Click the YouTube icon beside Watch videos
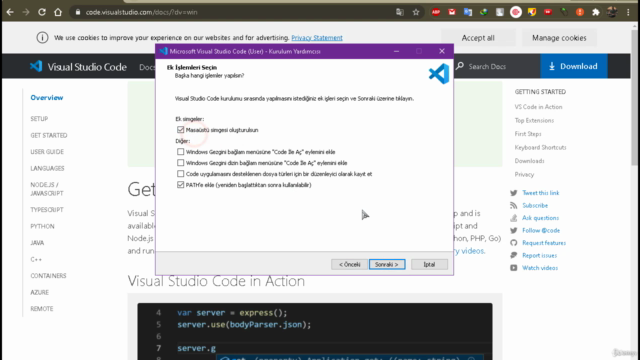Image resolution: width=640 pixels, height=360 pixels. click(513, 268)
